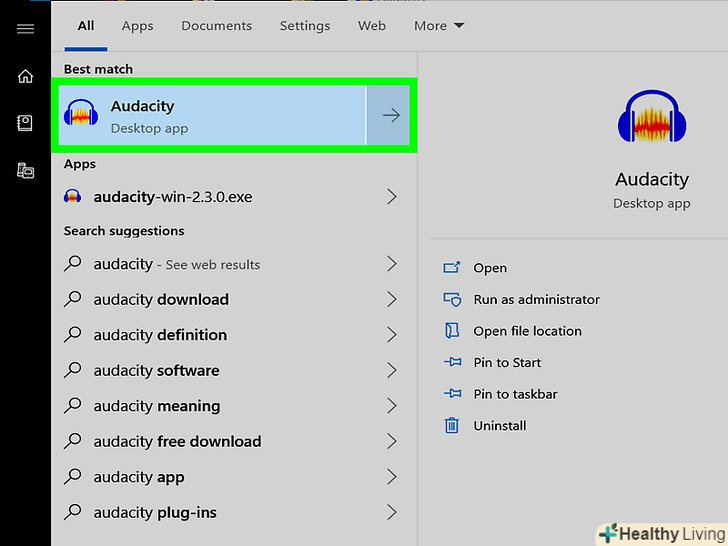
Task: Click the search icon beside "audacity definition"
Action: click(x=72, y=334)
